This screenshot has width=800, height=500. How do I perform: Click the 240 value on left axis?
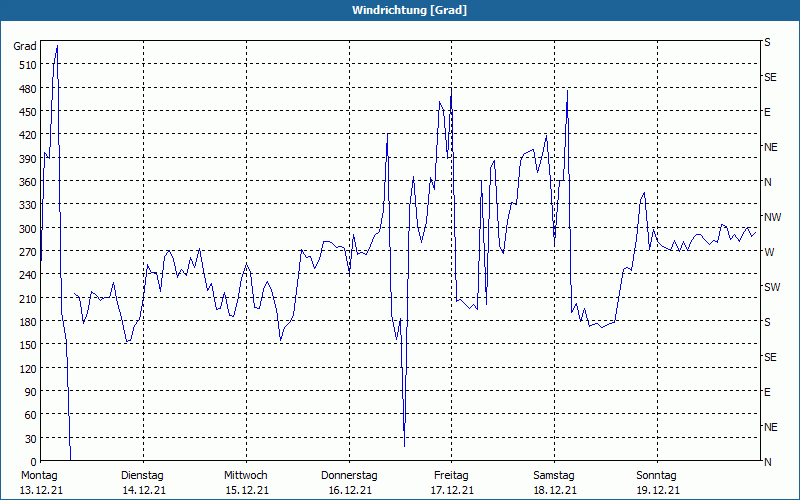28,275
